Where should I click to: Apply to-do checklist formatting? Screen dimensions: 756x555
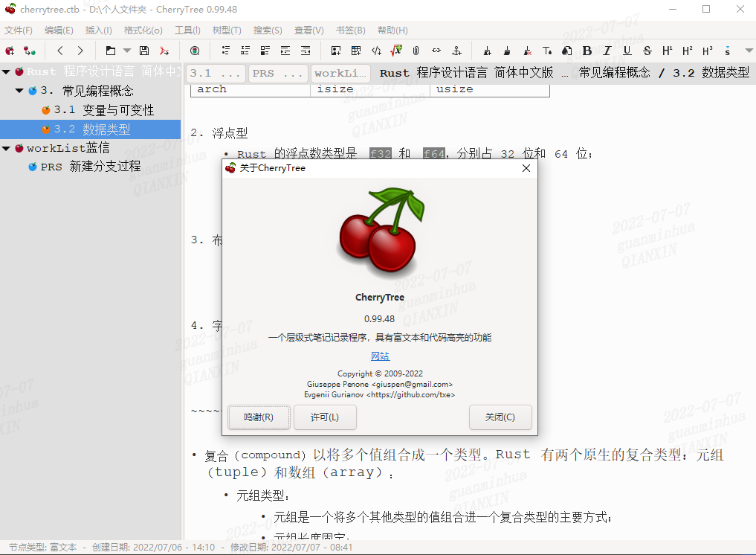click(x=265, y=51)
